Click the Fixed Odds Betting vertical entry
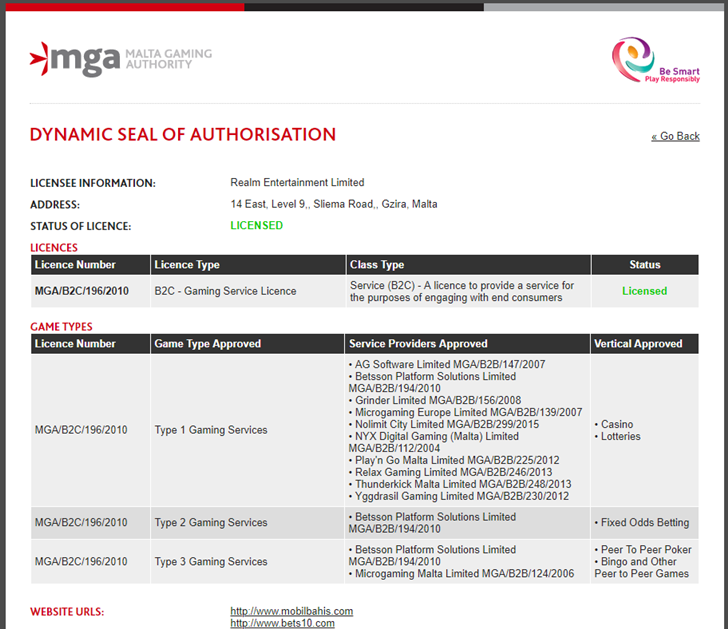This screenshot has width=728, height=629. (x=642, y=522)
